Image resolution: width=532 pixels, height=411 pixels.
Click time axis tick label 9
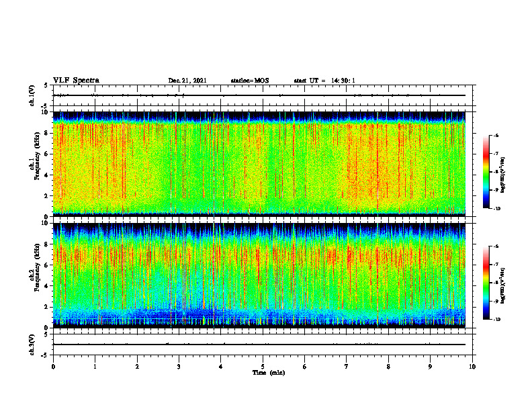tap(430, 367)
